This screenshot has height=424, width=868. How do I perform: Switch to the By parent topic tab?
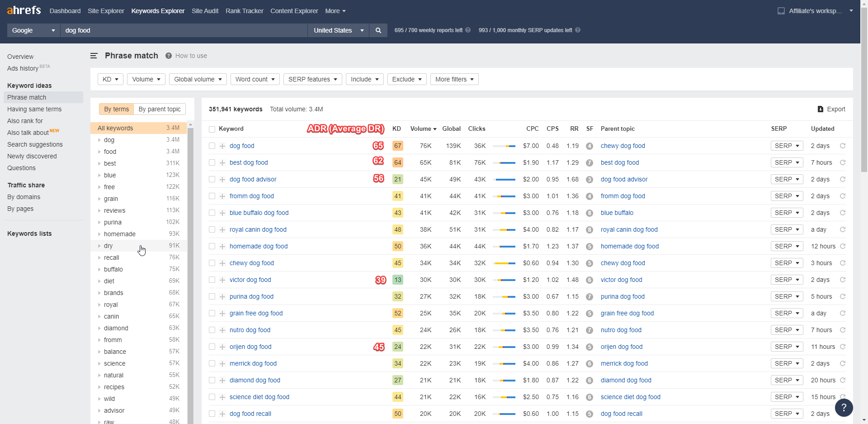click(x=160, y=109)
